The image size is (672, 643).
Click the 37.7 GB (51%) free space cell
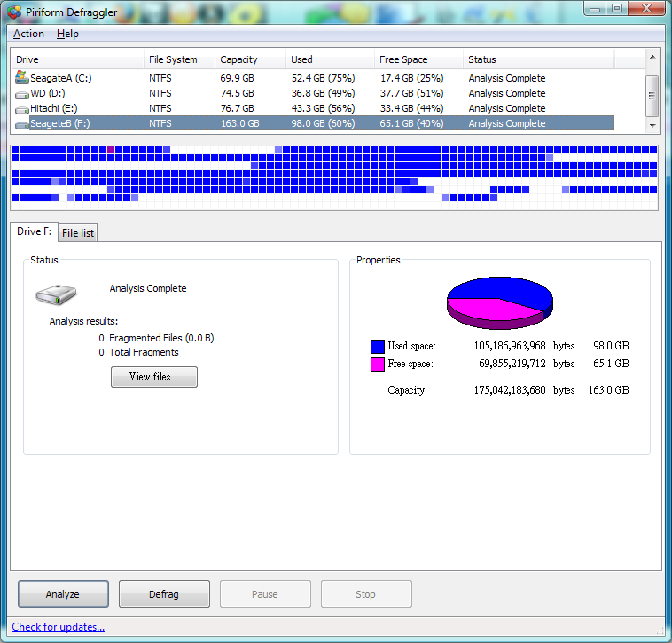coord(412,93)
